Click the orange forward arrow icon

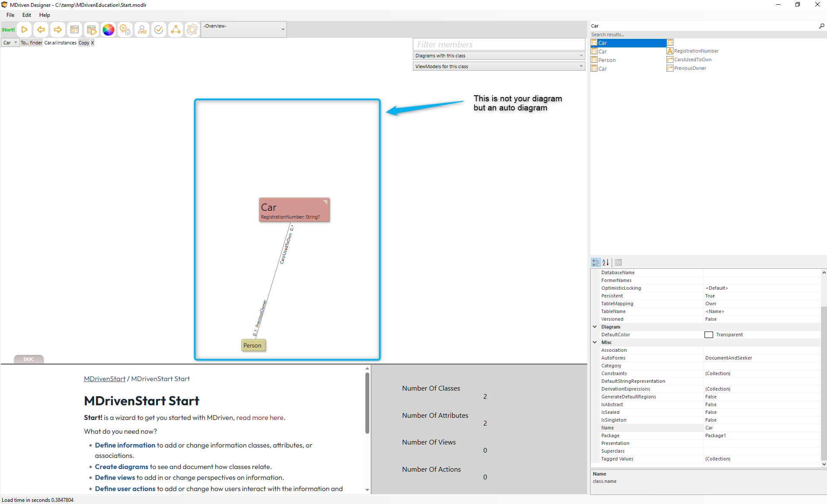coord(57,30)
